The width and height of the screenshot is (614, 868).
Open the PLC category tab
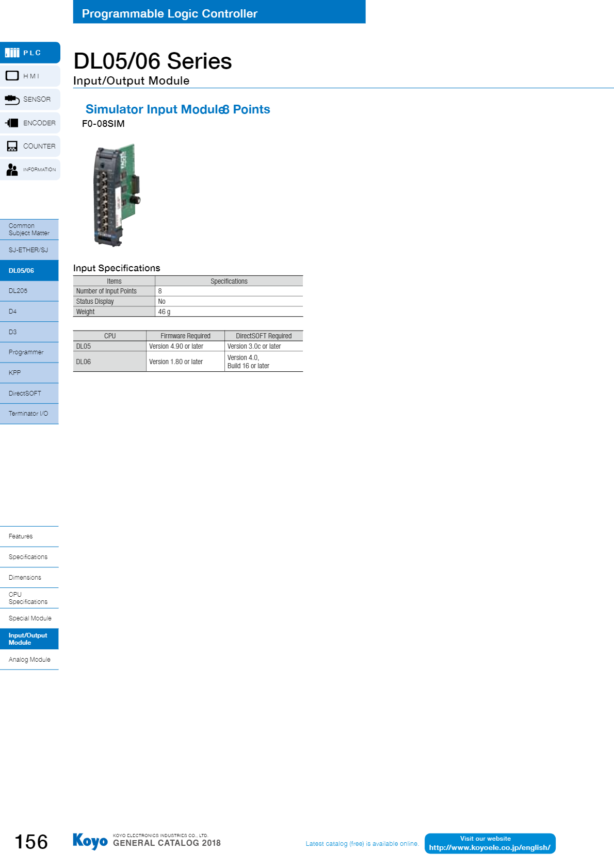[x=30, y=53]
